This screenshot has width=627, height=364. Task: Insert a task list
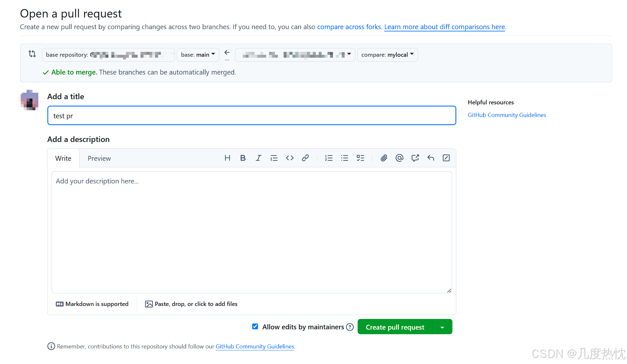360,158
